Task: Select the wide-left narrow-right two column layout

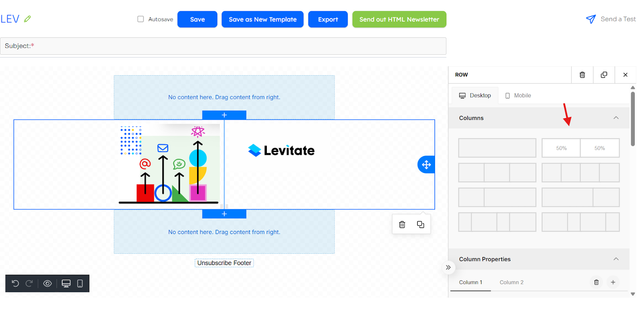Action: point(580,197)
